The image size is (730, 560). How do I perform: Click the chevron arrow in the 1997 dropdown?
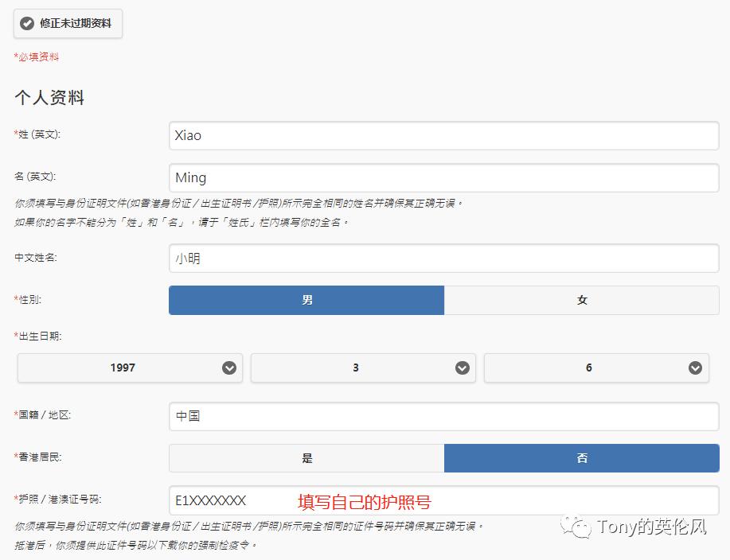point(229,368)
